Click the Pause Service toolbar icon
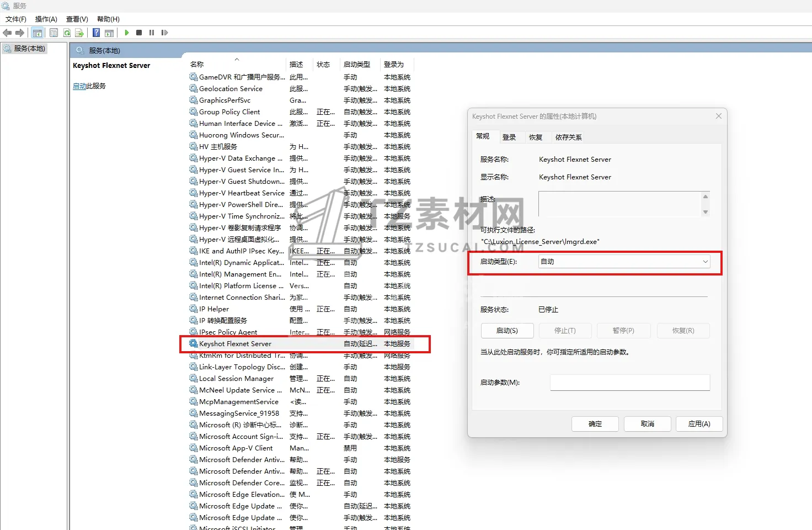 (x=152, y=33)
